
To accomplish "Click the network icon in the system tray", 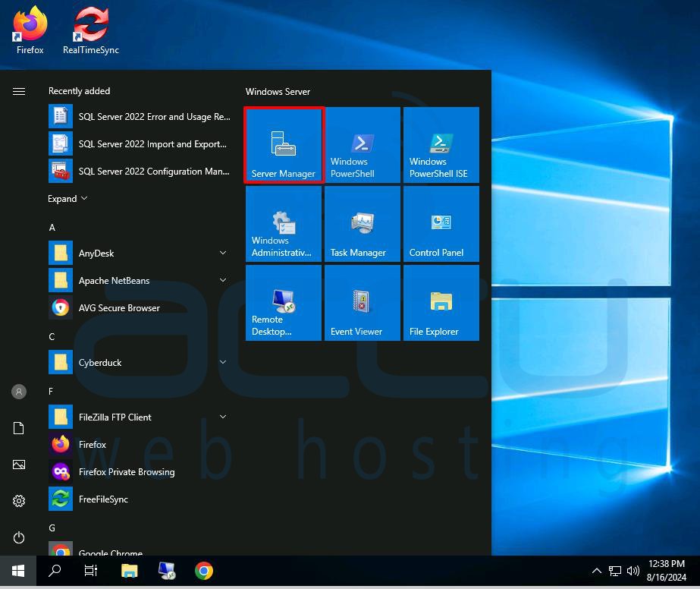I will pos(615,571).
